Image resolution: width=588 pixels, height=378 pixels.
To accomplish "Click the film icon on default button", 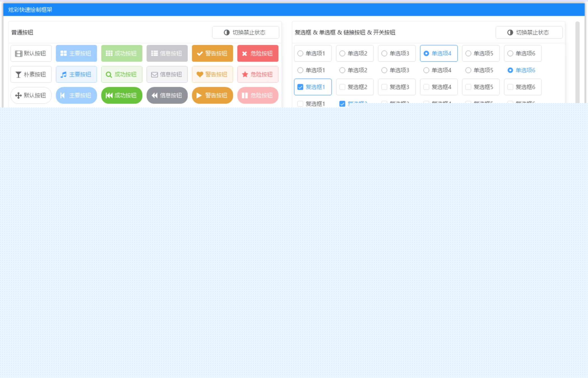I will (x=18, y=53).
